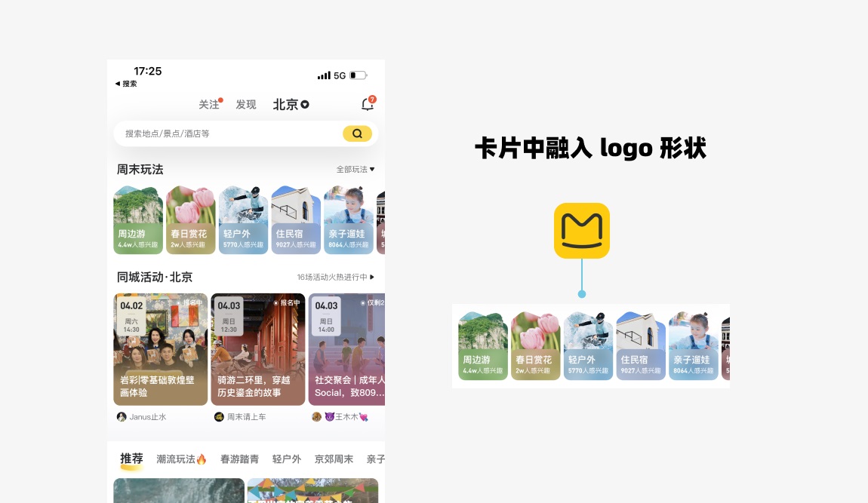The image size is (868, 503).
Task: Open the notification bell icon
Action: pos(368,103)
